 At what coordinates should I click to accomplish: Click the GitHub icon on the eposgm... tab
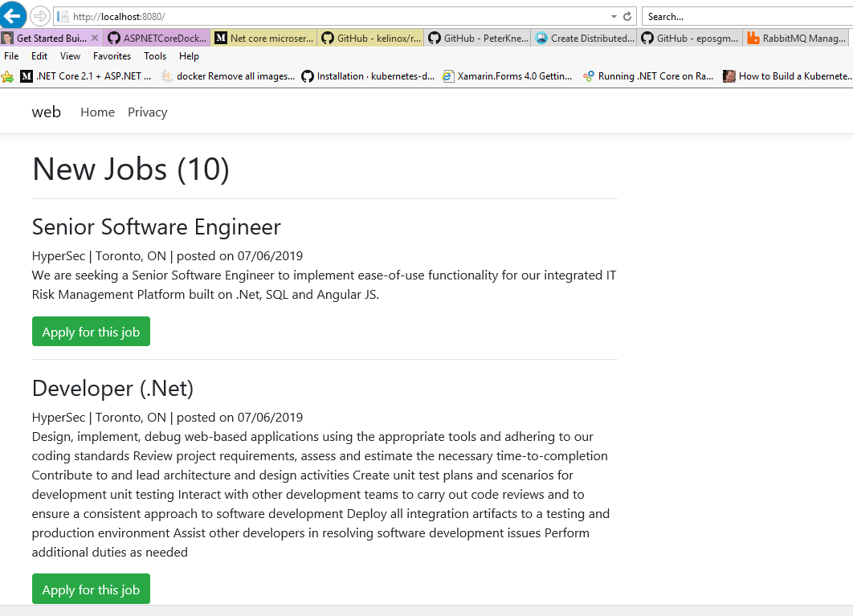(x=647, y=38)
